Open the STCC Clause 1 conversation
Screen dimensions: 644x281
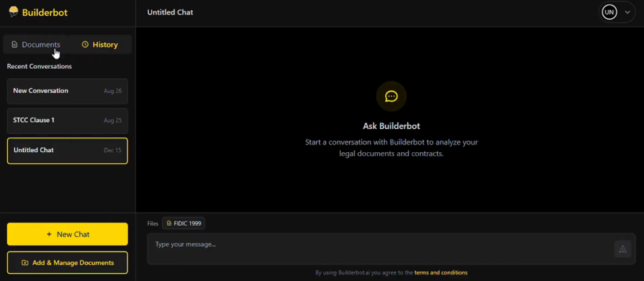click(67, 120)
